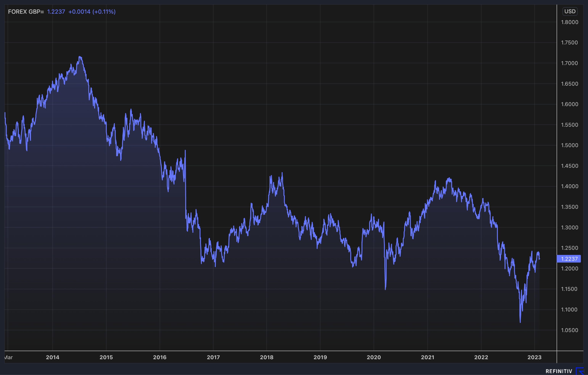588x375 pixels.
Task: Click the 1.3500 price axis label
Action: coord(569,207)
